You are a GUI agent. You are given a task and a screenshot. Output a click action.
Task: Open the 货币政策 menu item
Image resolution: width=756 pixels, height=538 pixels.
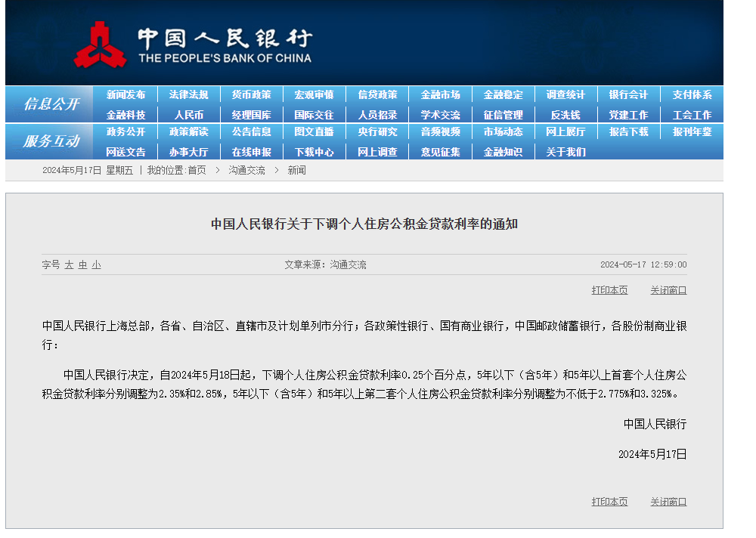pyautogui.click(x=251, y=95)
